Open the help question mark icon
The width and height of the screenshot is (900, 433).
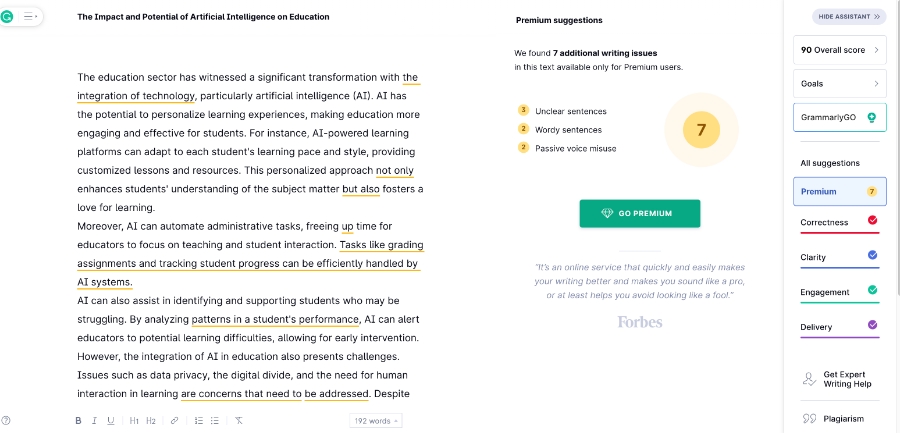point(7,421)
